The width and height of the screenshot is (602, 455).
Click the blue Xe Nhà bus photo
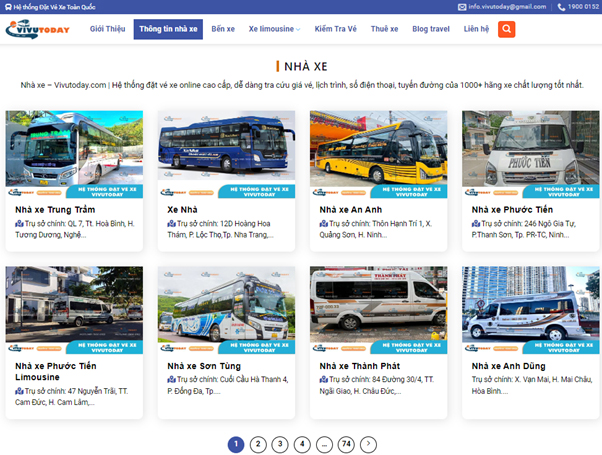click(x=226, y=154)
